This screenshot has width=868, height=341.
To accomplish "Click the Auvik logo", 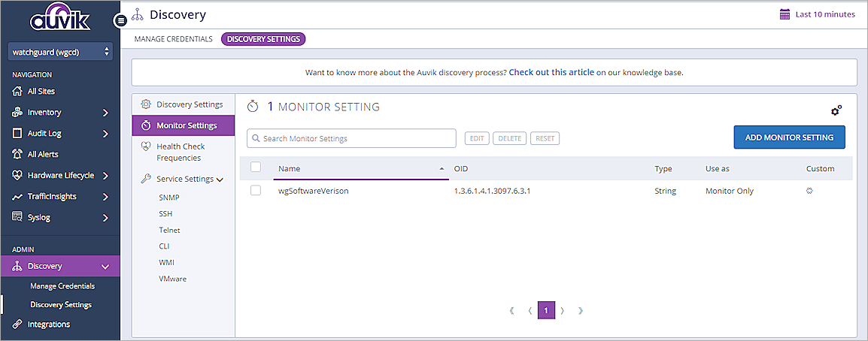I will [x=61, y=17].
